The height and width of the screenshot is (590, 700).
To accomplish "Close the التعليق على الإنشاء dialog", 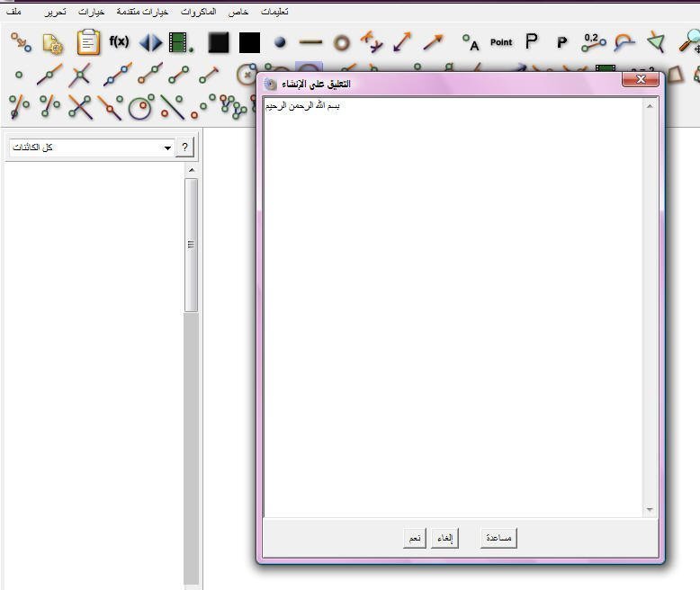I will [x=641, y=79].
